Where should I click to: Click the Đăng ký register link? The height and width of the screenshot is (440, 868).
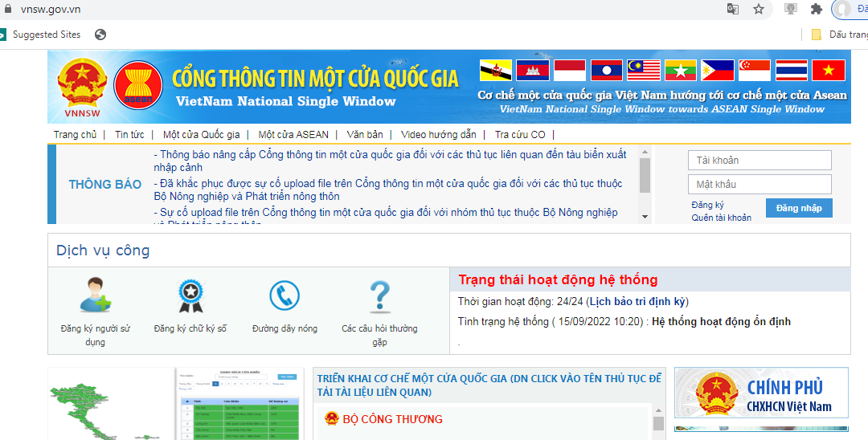707,205
